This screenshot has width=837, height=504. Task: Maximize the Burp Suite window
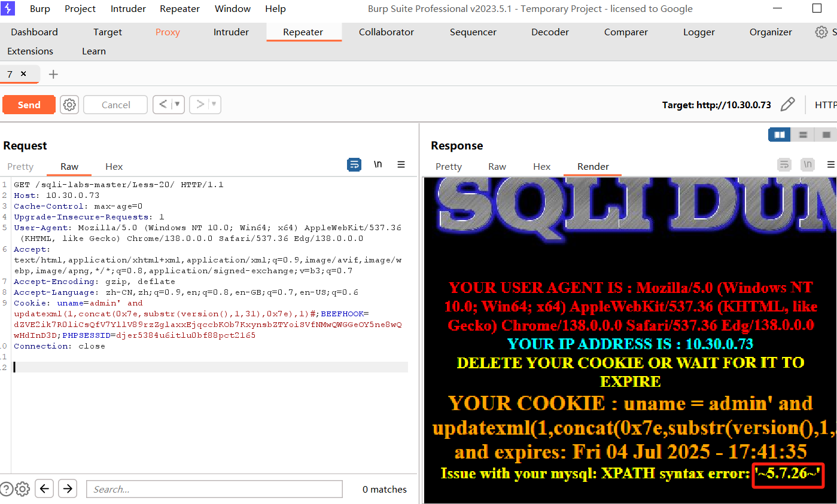click(817, 8)
